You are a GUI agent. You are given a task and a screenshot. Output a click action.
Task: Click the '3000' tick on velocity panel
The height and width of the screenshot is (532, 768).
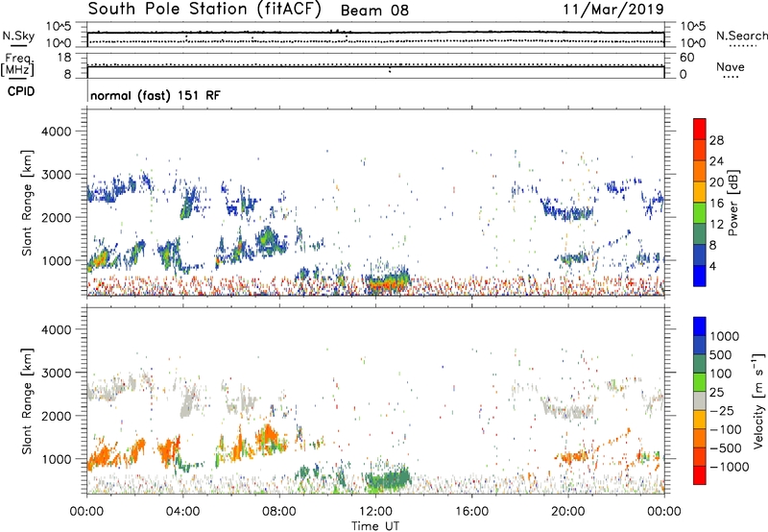click(x=56, y=373)
